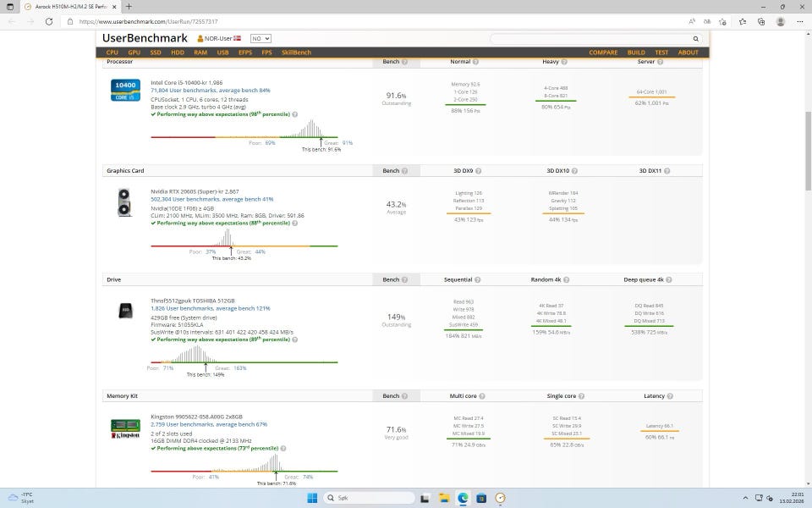
Task: Open the 1,826 User benchmarks link
Action: tap(211, 308)
